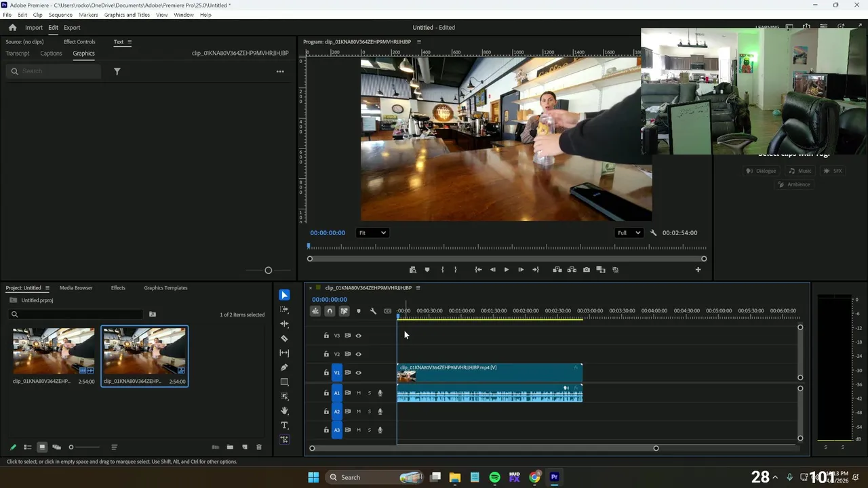Viewport: 868px width, 488px height.
Task: Click the Export Frame camera icon
Action: 587,270
